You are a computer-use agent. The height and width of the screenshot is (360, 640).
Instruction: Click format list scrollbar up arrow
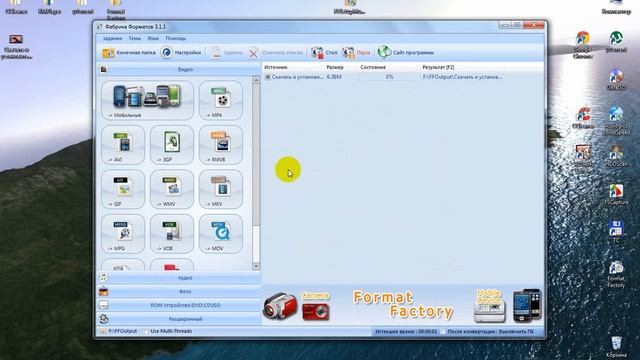256,80
